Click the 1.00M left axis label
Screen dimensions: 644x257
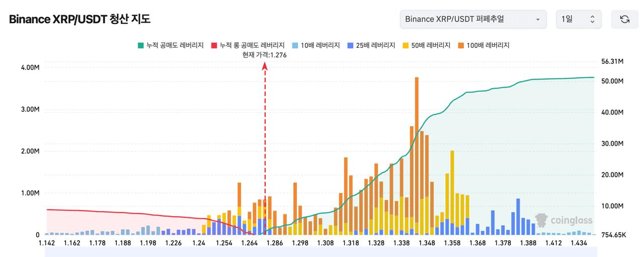point(30,193)
